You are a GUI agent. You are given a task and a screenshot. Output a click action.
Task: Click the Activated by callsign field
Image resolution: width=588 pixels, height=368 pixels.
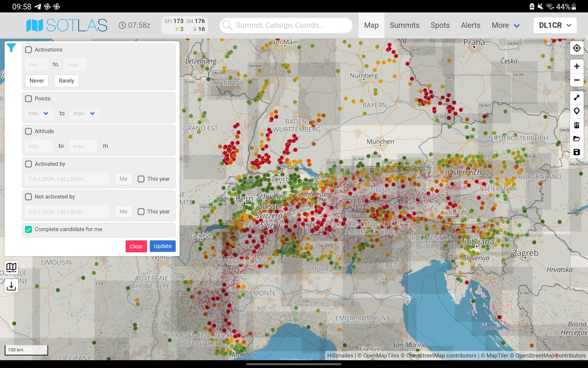pos(67,179)
